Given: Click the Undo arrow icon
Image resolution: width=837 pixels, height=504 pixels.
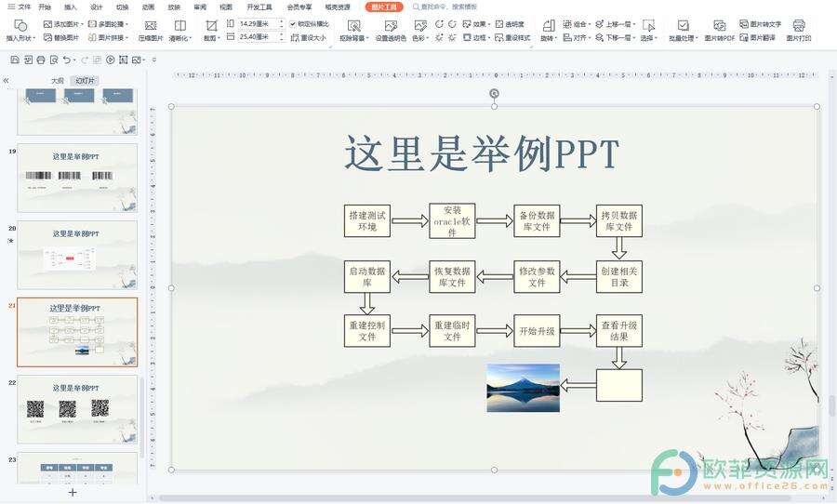Looking at the screenshot, I should pyautogui.click(x=66, y=60).
